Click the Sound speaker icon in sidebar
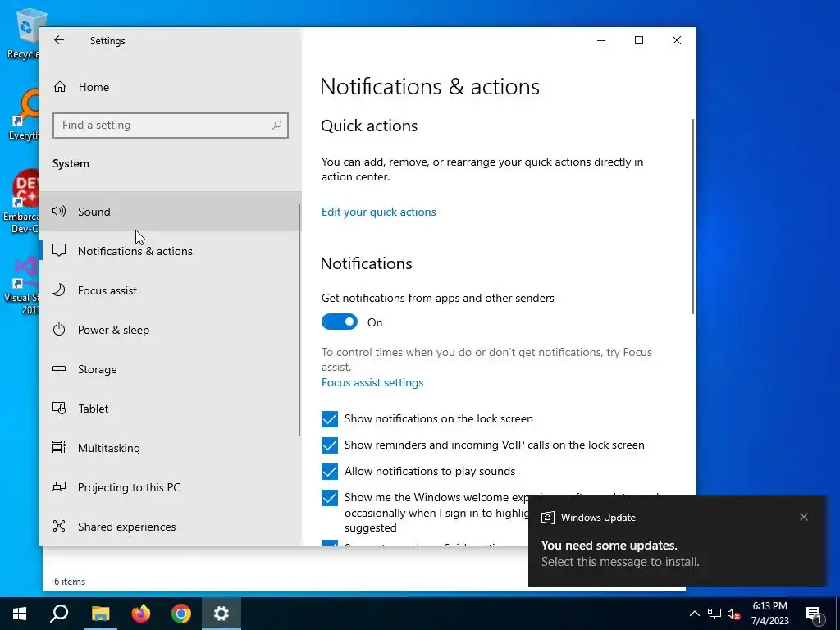This screenshot has width=840, height=630. pos(59,211)
